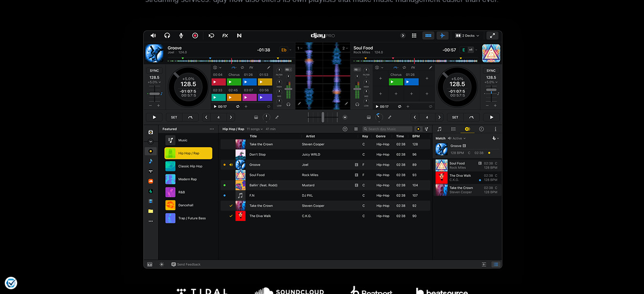Switch to the queue list tab in right panel

coord(454,129)
